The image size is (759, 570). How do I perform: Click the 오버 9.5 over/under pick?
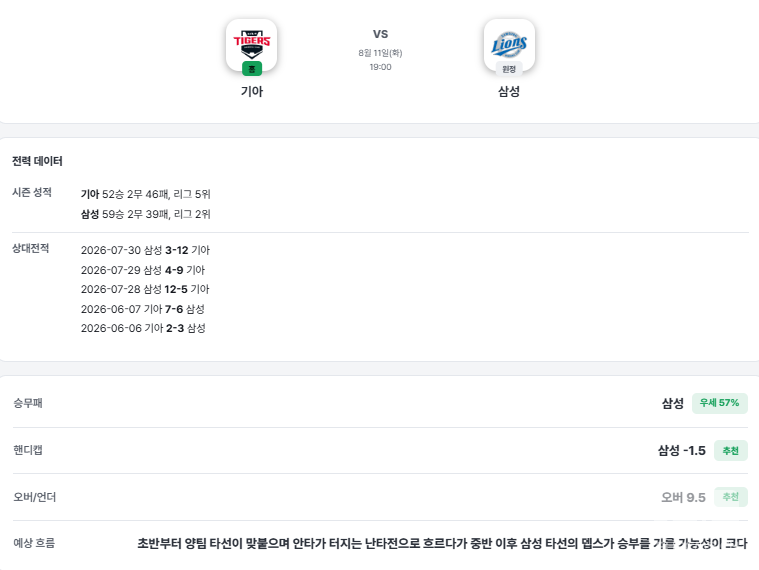click(x=683, y=497)
